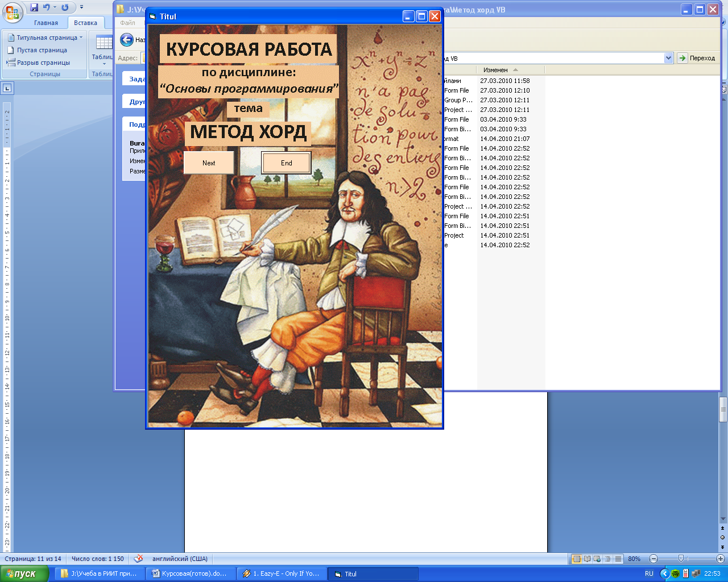The height and width of the screenshot is (582, 728).
Task: Change language английский (США) in status bar
Action: point(180,559)
